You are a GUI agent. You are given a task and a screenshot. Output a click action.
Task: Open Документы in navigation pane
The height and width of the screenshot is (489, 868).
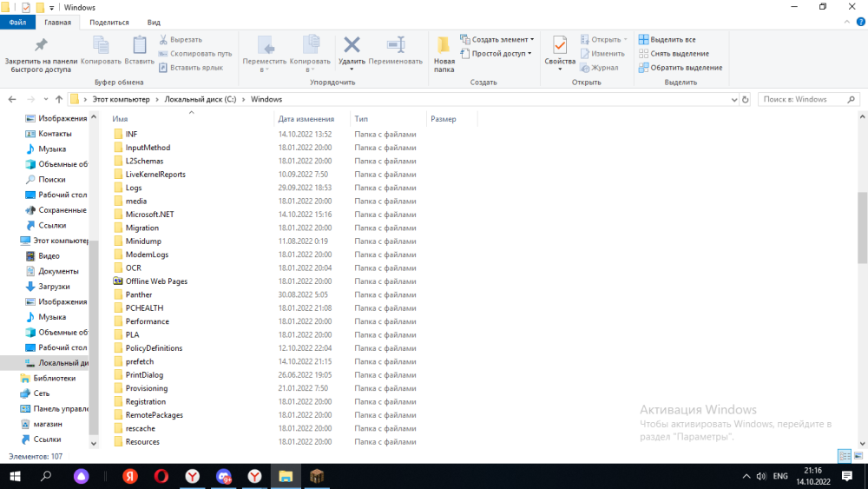(58, 271)
